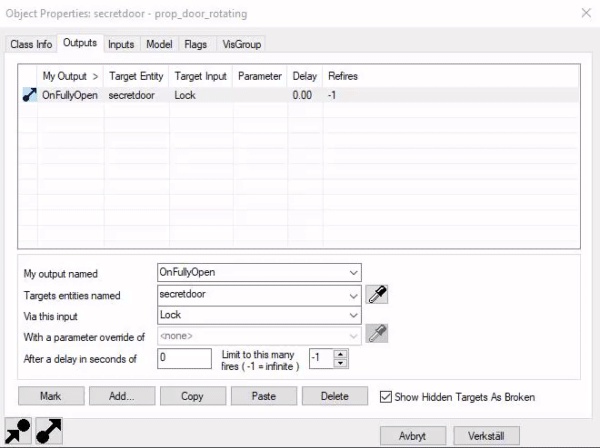
Task: Select the output icon in OnFullyOpen row
Action: coord(29,95)
